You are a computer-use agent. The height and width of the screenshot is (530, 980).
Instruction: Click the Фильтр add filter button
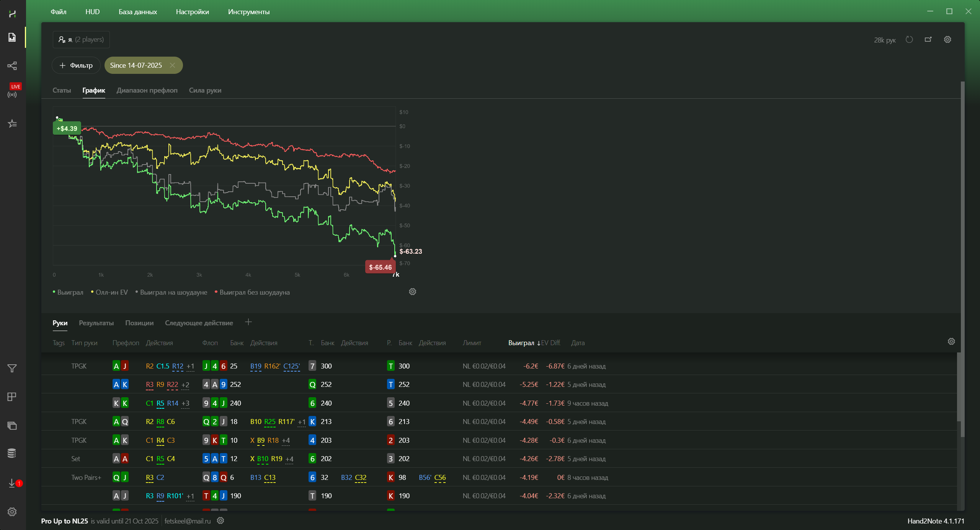tap(76, 65)
